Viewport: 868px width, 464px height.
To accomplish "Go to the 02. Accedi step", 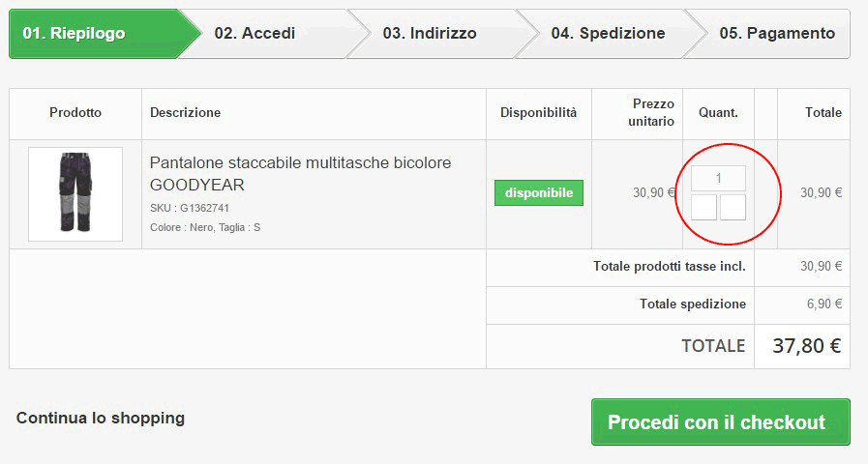I will (x=254, y=34).
